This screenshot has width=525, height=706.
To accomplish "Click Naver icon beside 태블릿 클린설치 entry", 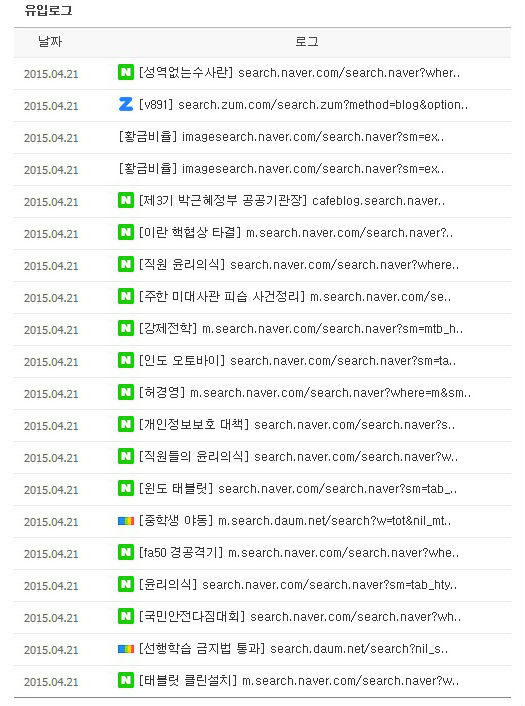I will [126, 680].
